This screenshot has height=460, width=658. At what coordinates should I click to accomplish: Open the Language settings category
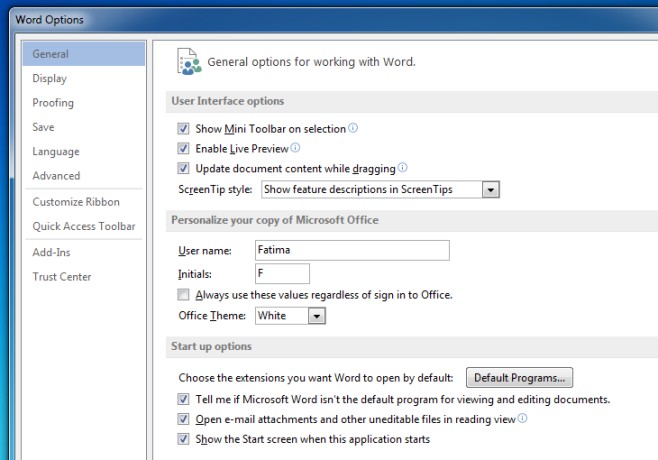84,152
